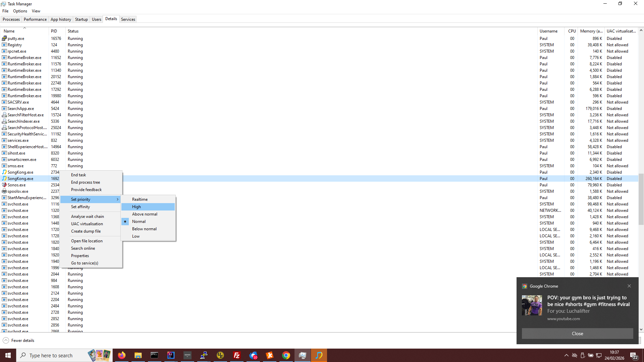Image resolution: width=644 pixels, height=362 pixels.
Task: Choose Below normal priority option
Action: pyautogui.click(x=144, y=229)
